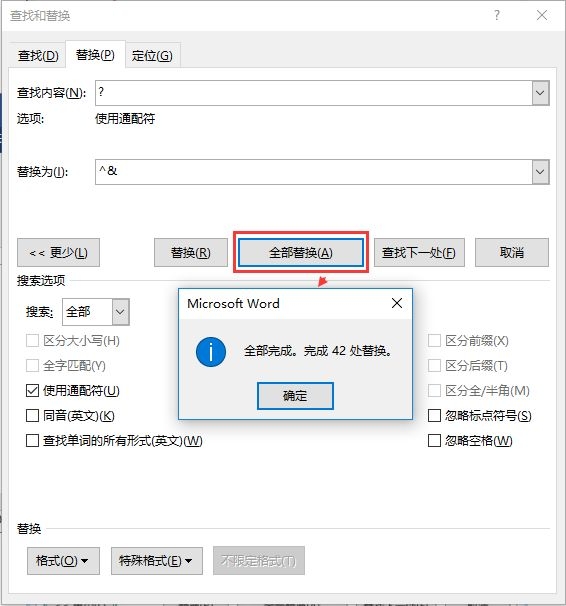Open the 特殊格式 dropdown button
The width and height of the screenshot is (566, 606).
(x=157, y=560)
